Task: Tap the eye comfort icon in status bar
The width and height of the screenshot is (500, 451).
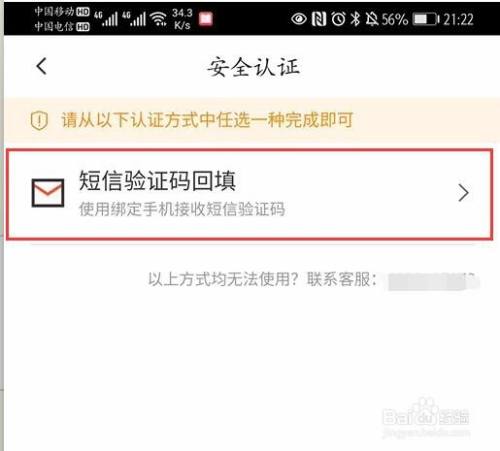Action: tap(299, 19)
